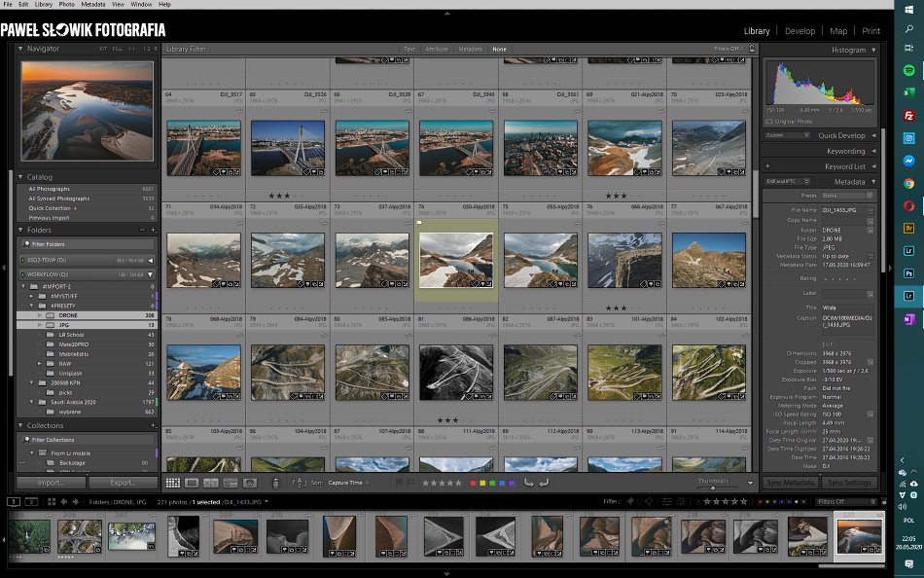Open Messenger from the taskbar

pos(908,161)
